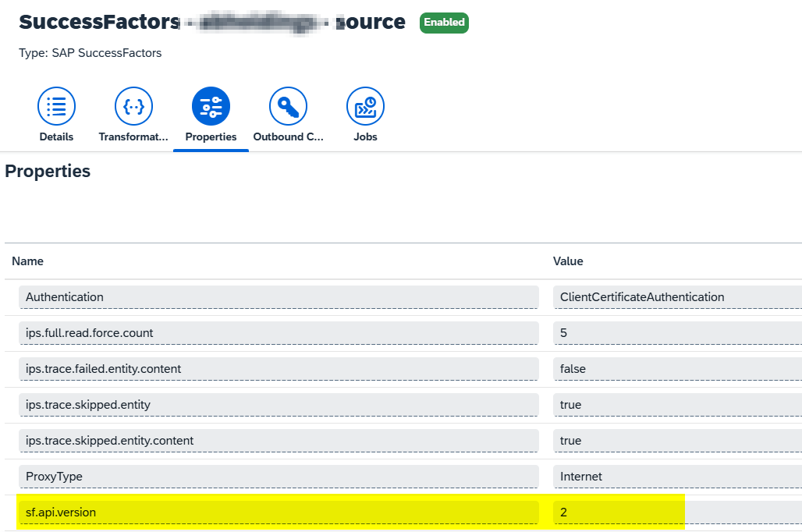
Task: Select the ProxyType name field
Action: click(x=279, y=477)
